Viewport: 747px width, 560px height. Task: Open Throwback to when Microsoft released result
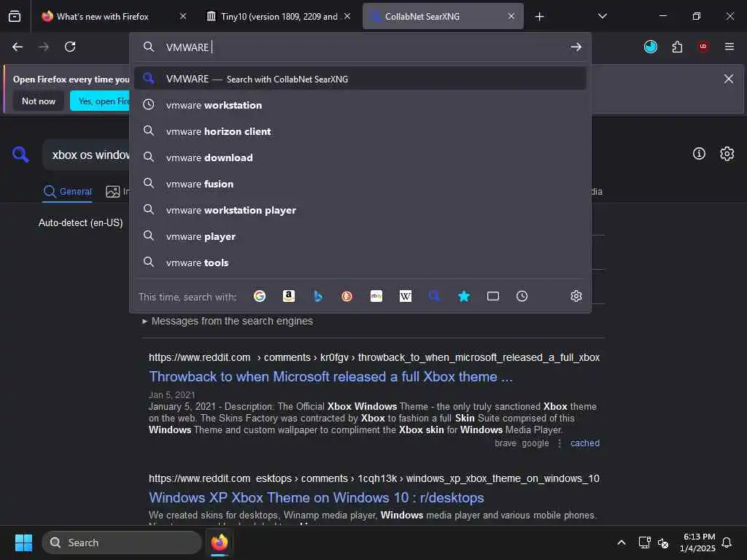[x=330, y=377]
